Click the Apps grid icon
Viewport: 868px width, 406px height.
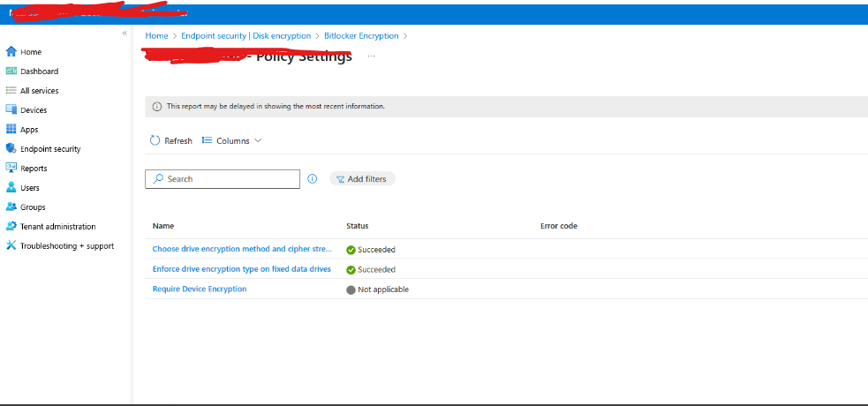pyautogui.click(x=11, y=129)
